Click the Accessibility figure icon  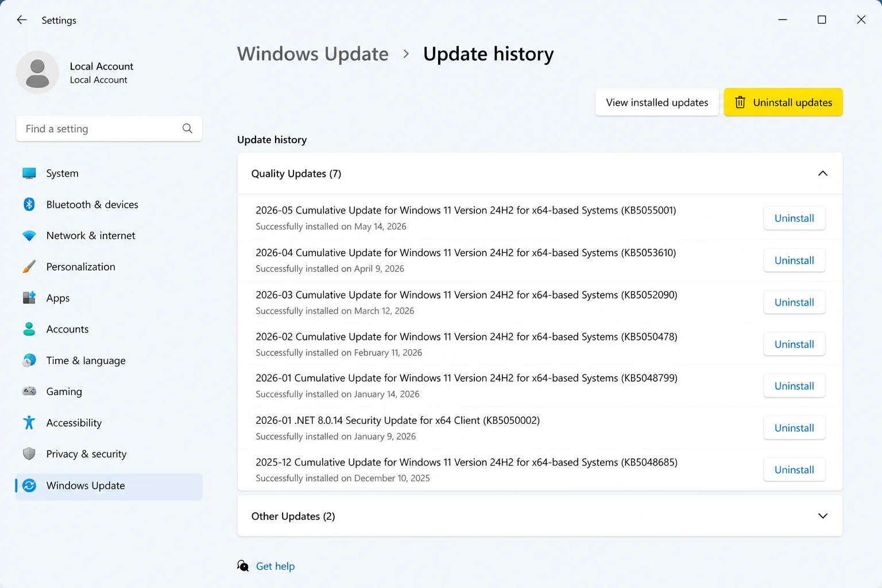29,423
